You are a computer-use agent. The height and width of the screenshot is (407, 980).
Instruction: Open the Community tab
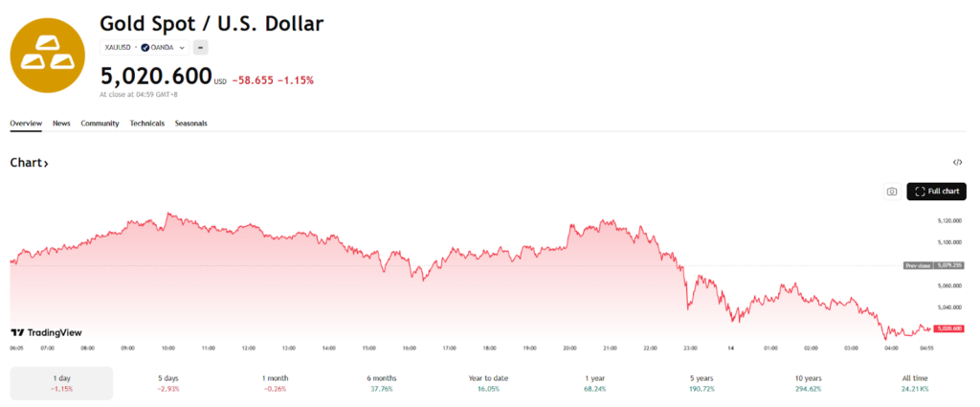click(100, 124)
